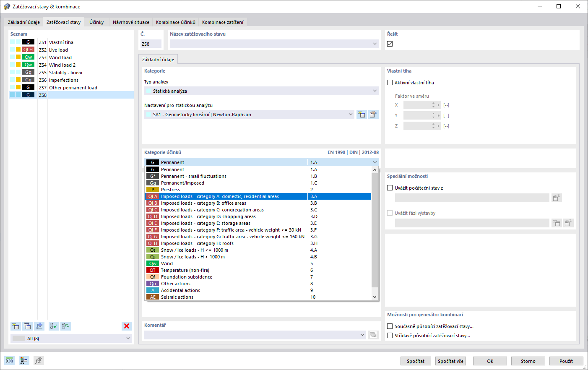
Task: Click the Č. field containing ZS8
Action: coord(151,44)
